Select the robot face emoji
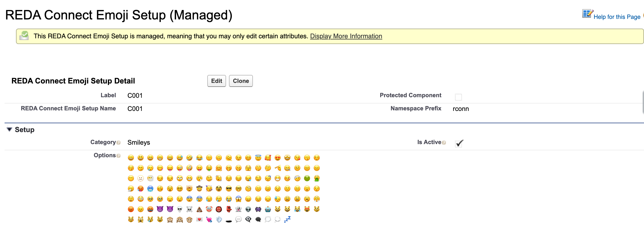644x225 pixels. click(268, 209)
